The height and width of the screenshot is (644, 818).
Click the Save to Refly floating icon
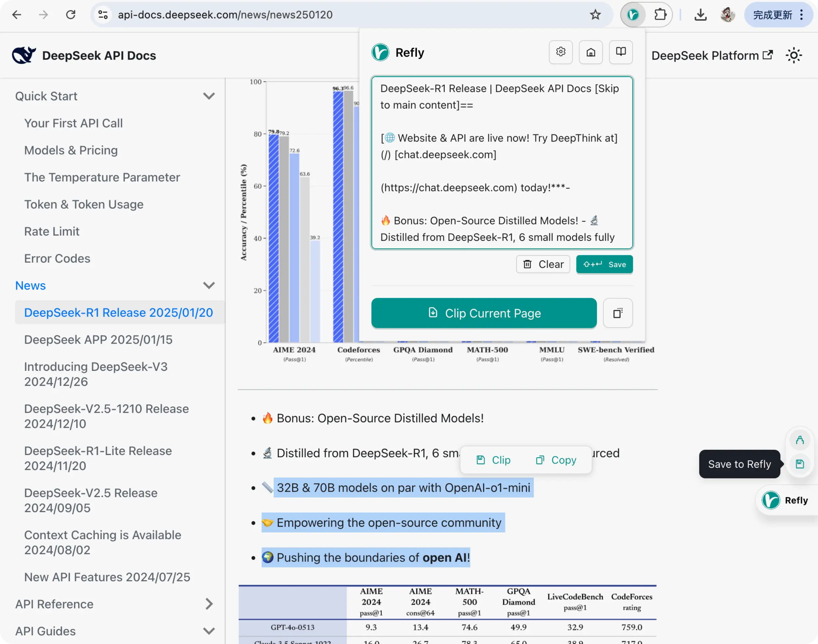tap(800, 464)
